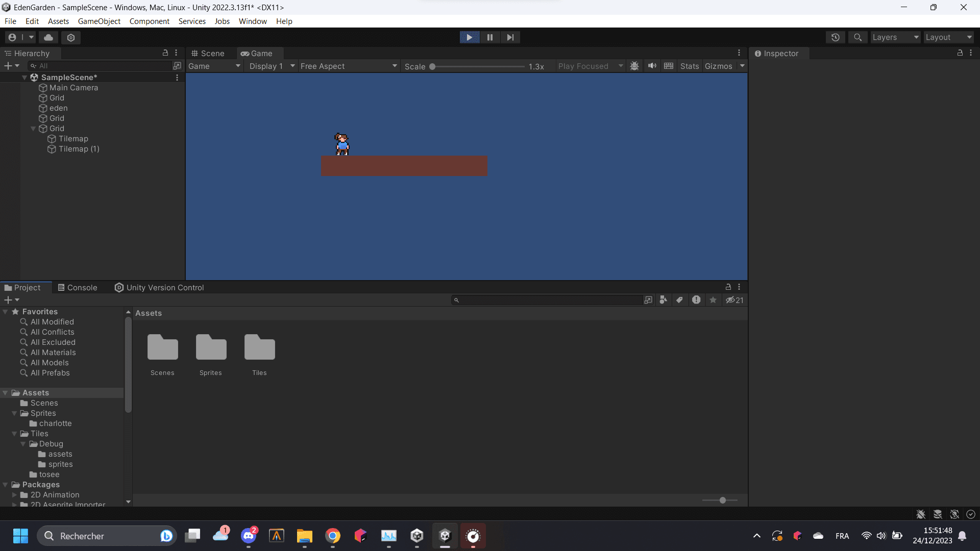Switch to the Console tab
This screenshot has width=980, height=551.
click(78, 288)
